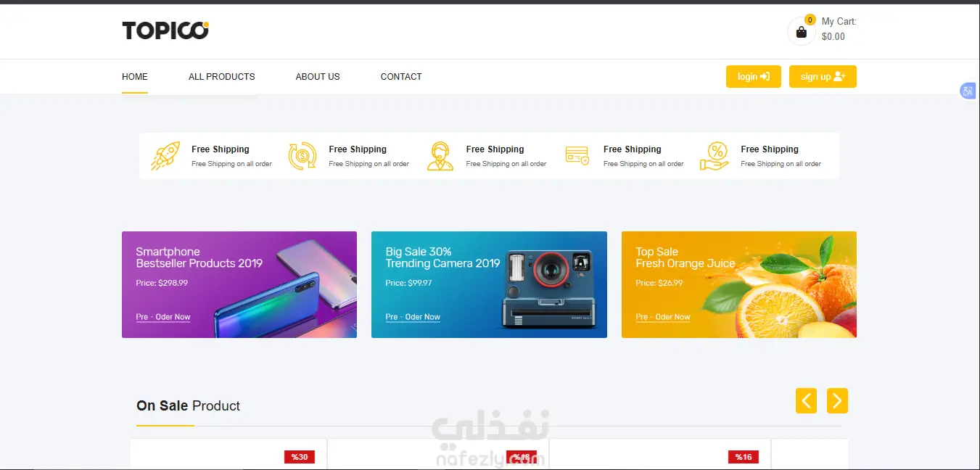Screen dimensions: 980x470
Task: Click the login button
Action: coord(754,77)
